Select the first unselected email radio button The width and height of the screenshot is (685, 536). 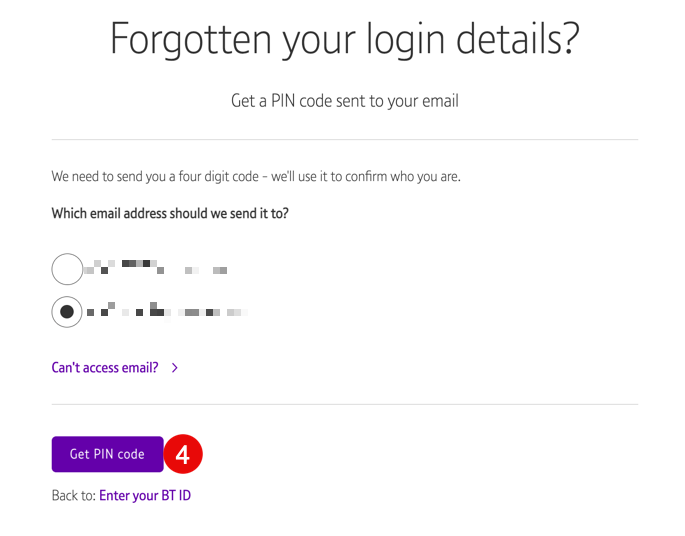click(67, 269)
